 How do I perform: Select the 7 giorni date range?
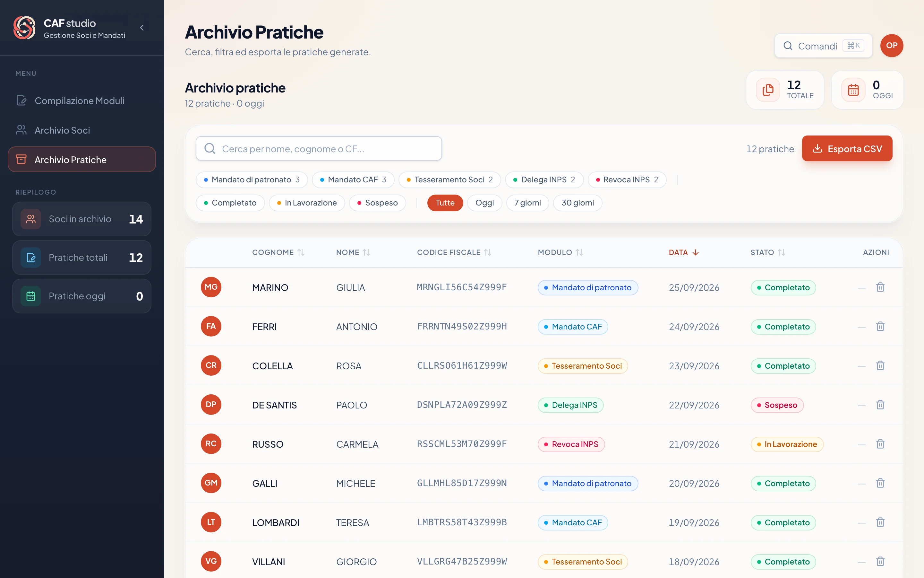[x=527, y=203]
